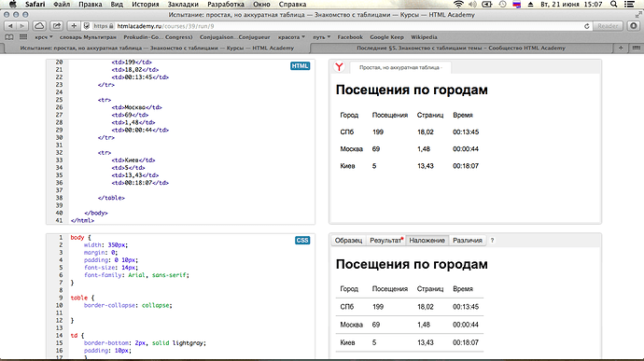Open the Wikipedia bookmark
644x361 pixels.
point(424,37)
